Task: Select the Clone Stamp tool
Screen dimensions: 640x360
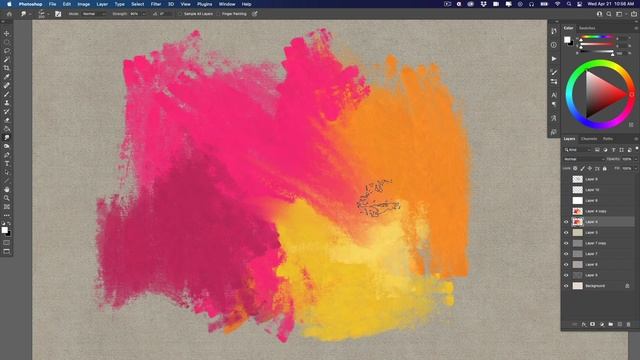Action: (7, 103)
